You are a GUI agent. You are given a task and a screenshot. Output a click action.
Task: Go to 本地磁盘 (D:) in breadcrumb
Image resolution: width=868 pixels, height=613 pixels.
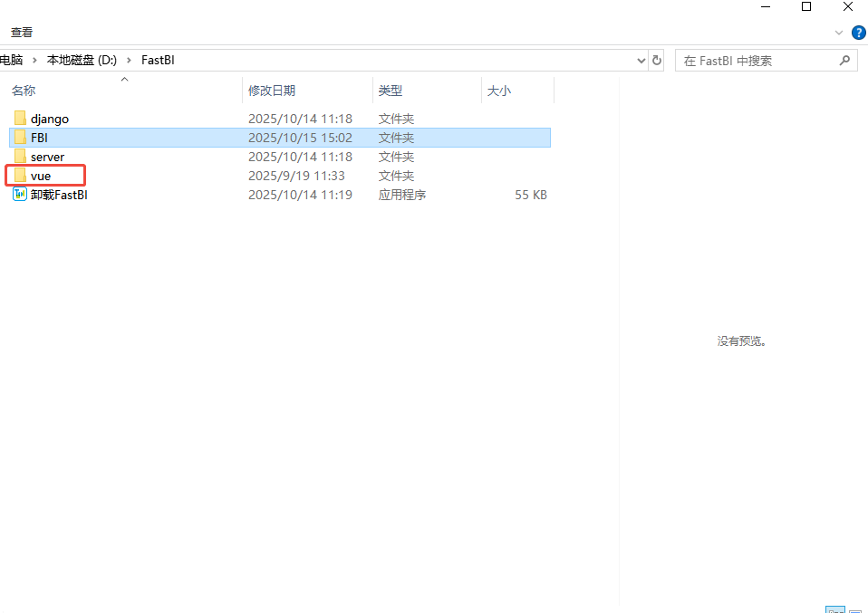click(x=82, y=60)
